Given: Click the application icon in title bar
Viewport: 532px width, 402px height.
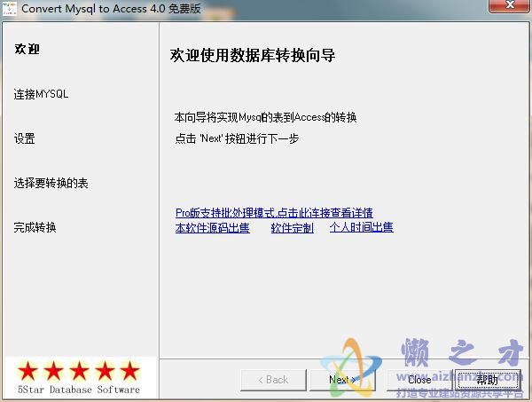Looking at the screenshot, I should click(9, 9).
